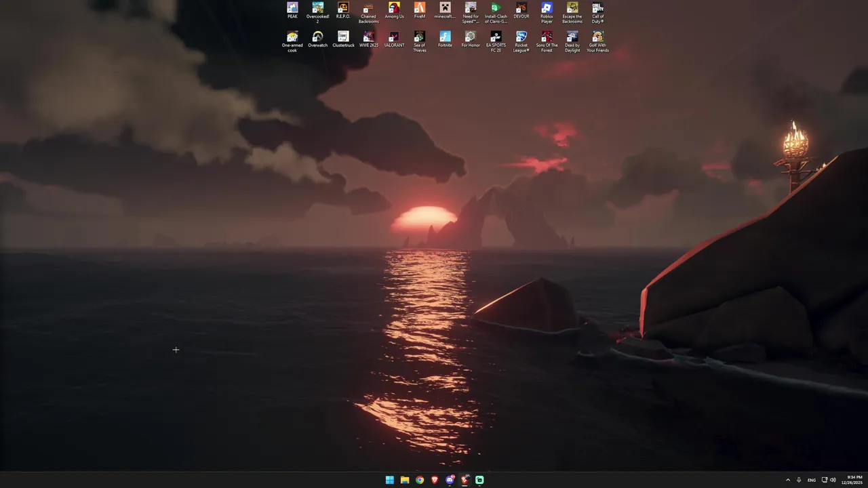The image size is (868, 488).
Task: Select the DEVOUR game shortcut
Action: [x=521, y=10]
